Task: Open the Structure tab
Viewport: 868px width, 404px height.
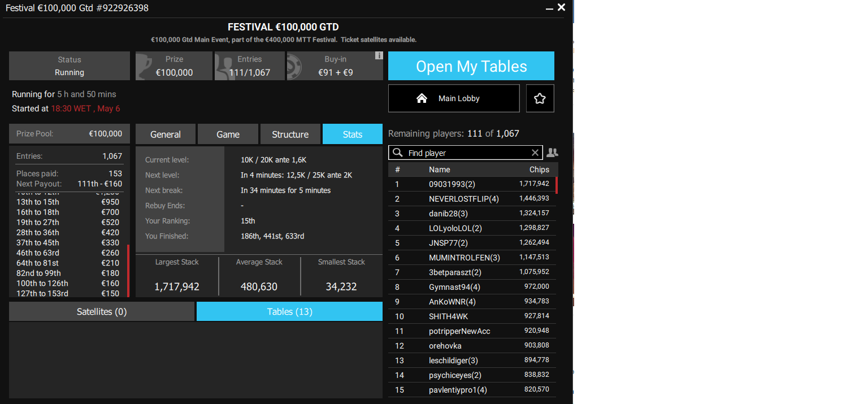Action: [x=290, y=134]
